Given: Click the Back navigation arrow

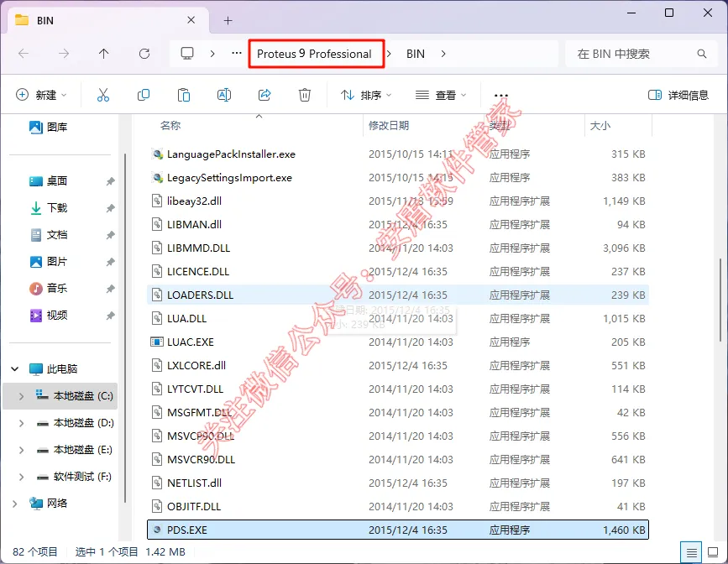Looking at the screenshot, I should 24,54.
